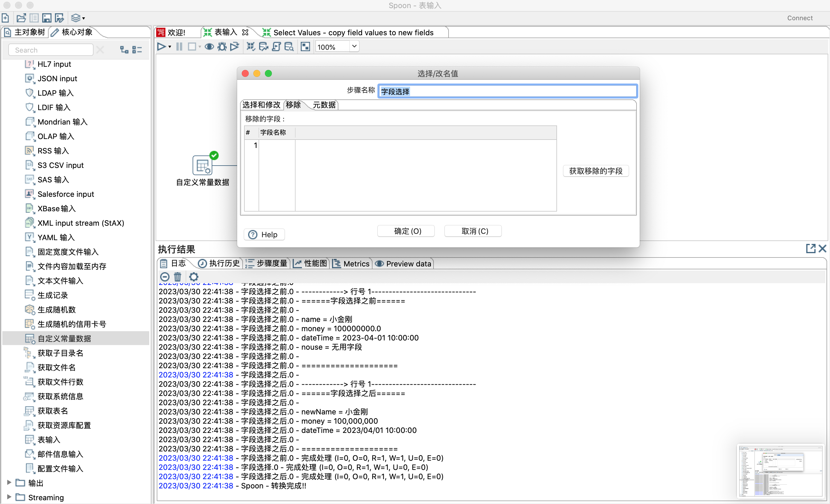
Task: Click the 确定 (O) button
Action: [407, 231]
